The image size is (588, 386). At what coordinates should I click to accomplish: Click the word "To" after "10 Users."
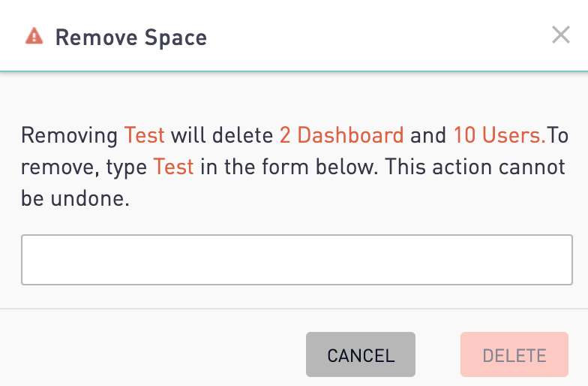(558, 136)
